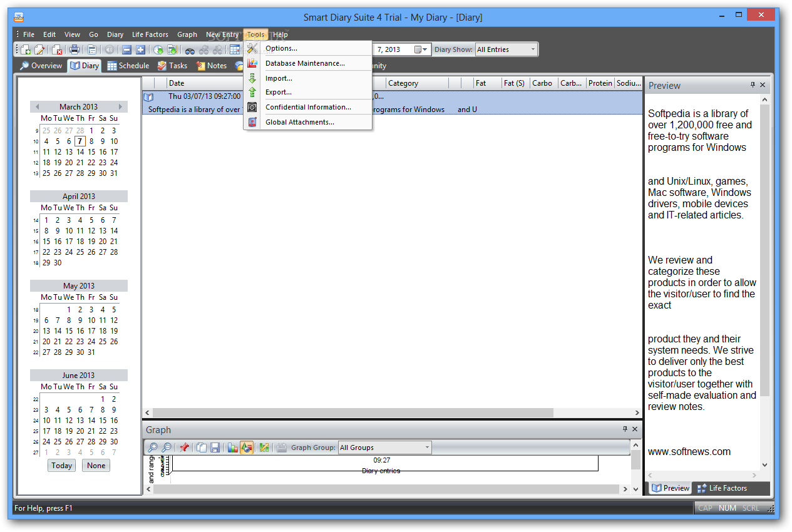This screenshot has width=792, height=532.
Task: Copy the graph with clipboard icon
Action: coord(201,448)
